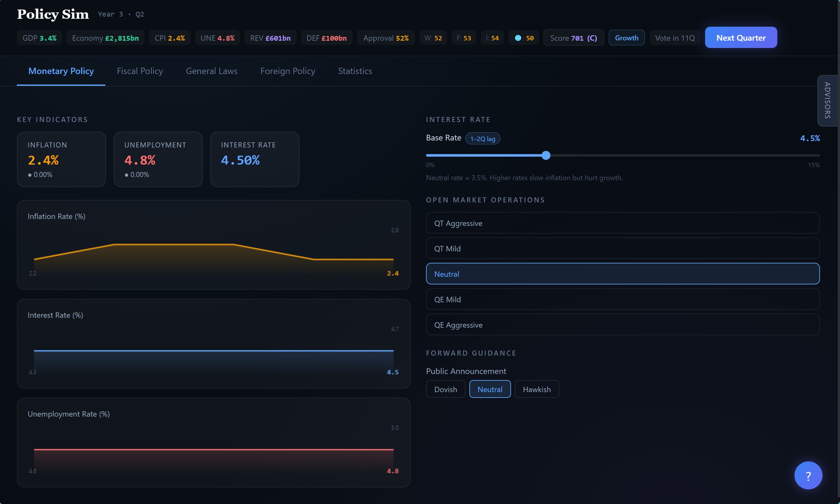
Task: Click the Growth mode button
Action: click(626, 38)
